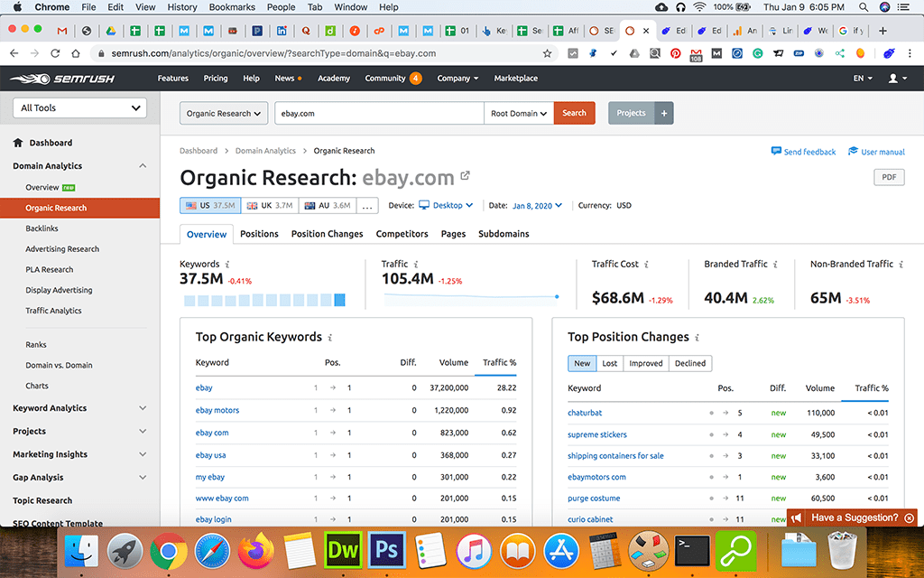Open Chrome three-dot menu
This screenshot has width=924, height=578.
[x=910, y=53]
